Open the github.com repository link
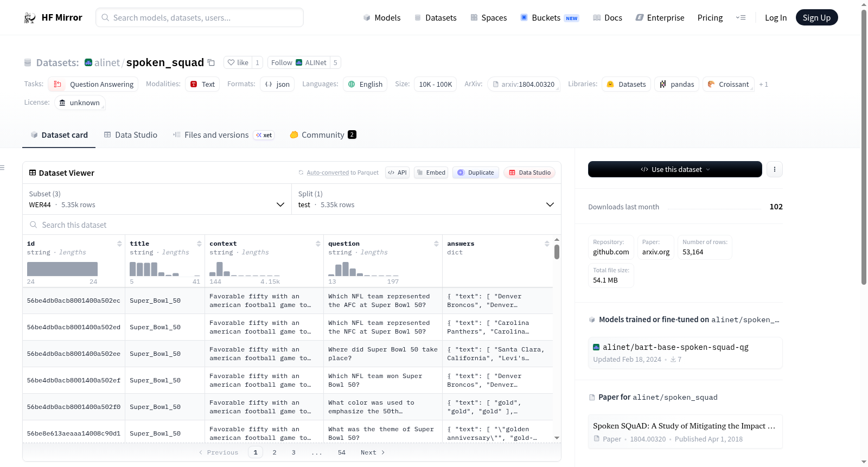Image resolution: width=868 pixels, height=467 pixels. [x=611, y=247]
